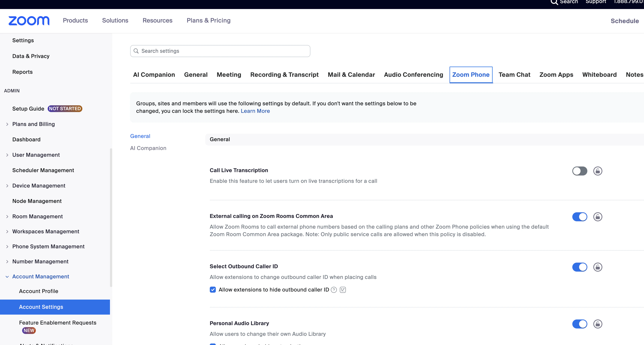Lock the Personal Audio Library setting
The image size is (644, 345).
tap(598, 324)
